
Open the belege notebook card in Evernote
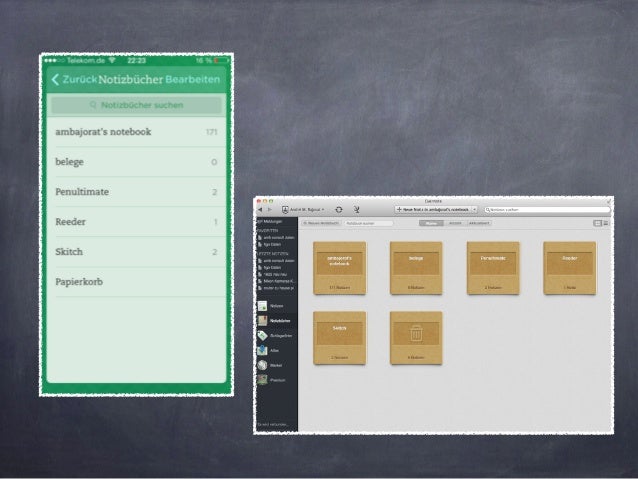[x=416, y=268]
